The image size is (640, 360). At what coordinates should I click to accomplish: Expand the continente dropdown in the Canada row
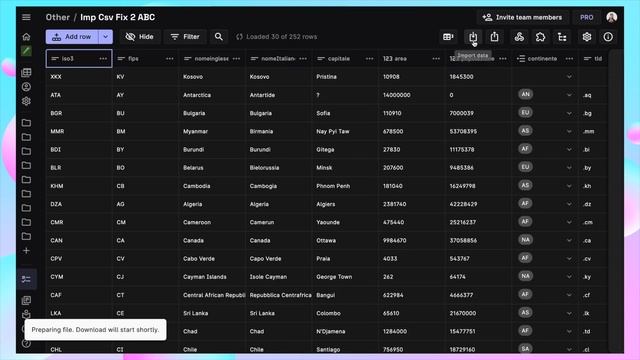[569, 240]
